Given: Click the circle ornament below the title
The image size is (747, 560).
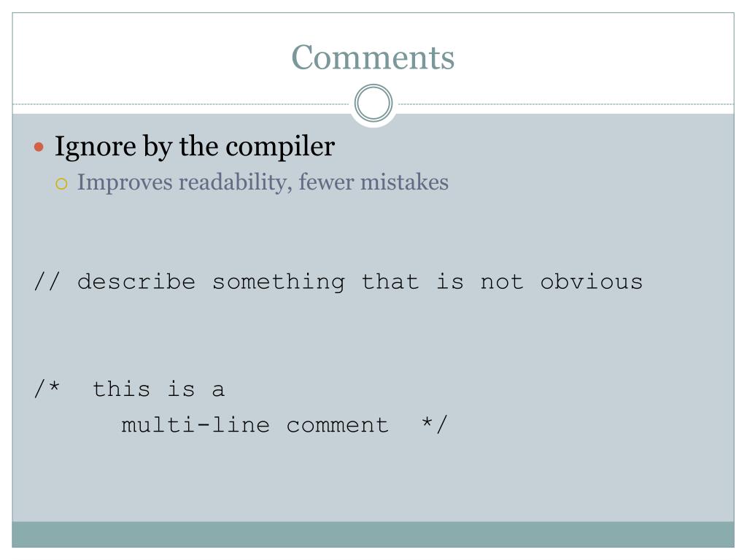Looking at the screenshot, I should coord(373,103).
